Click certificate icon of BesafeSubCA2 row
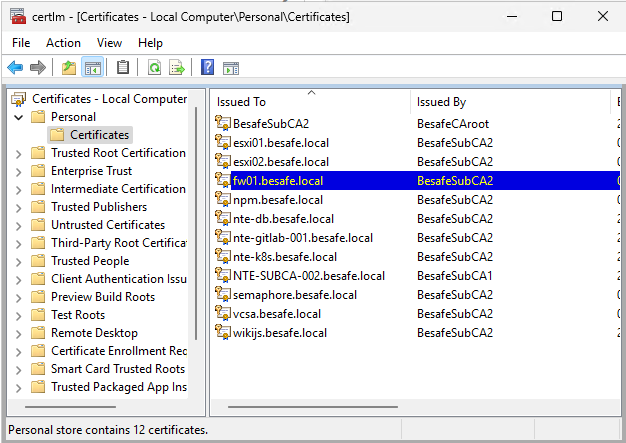This screenshot has height=443, width=626. click(x=223, y=123)
